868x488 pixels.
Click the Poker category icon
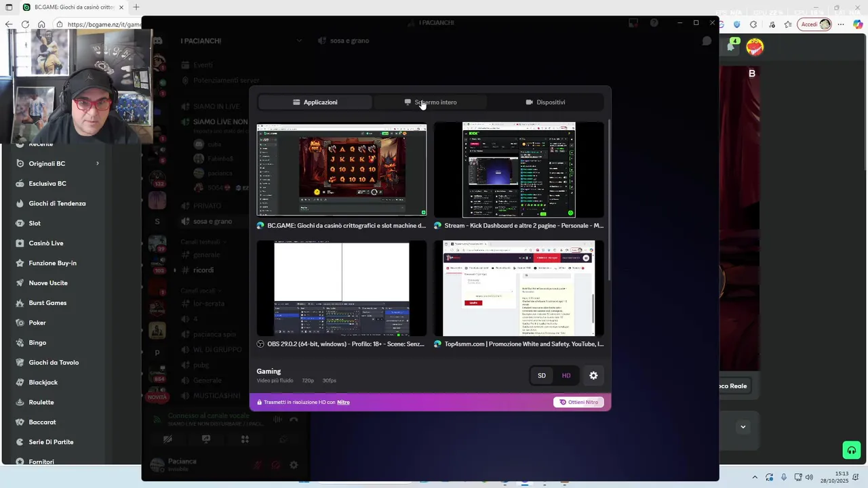point(20,323)
